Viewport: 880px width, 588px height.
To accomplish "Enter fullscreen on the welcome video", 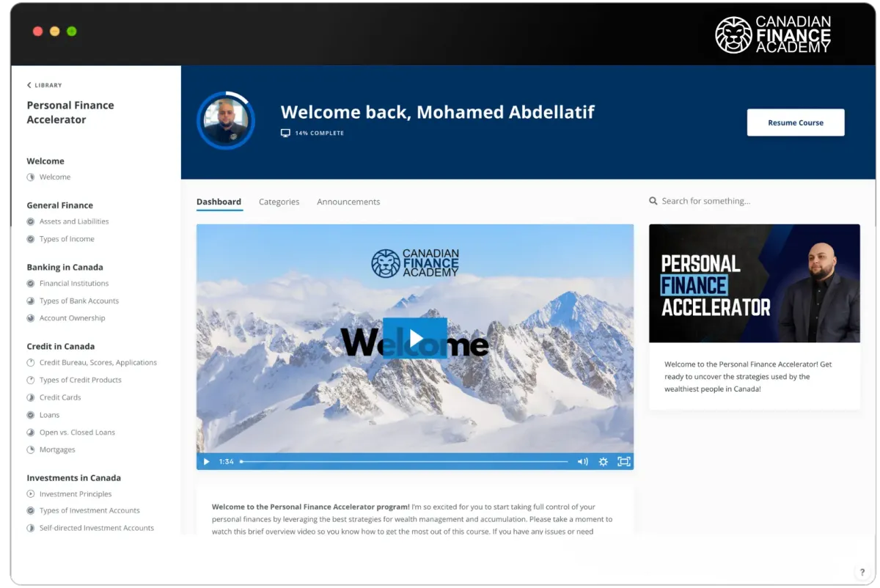I will click(x=624, y=462).
